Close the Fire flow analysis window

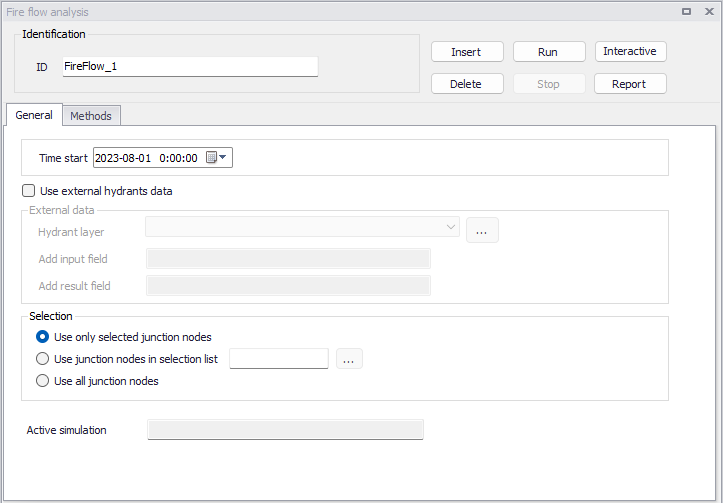click(710, 12)
